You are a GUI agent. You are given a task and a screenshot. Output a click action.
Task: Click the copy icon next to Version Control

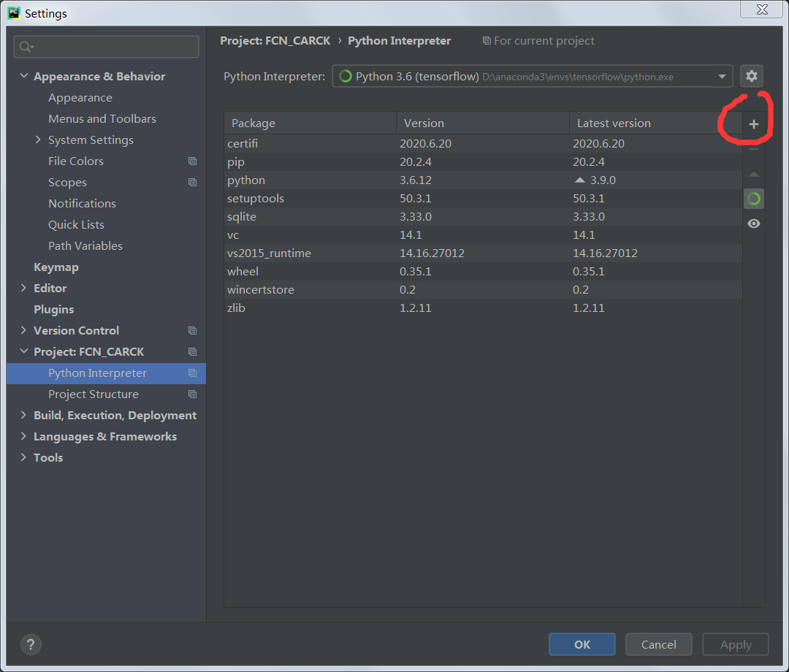(x=193, y=330)
